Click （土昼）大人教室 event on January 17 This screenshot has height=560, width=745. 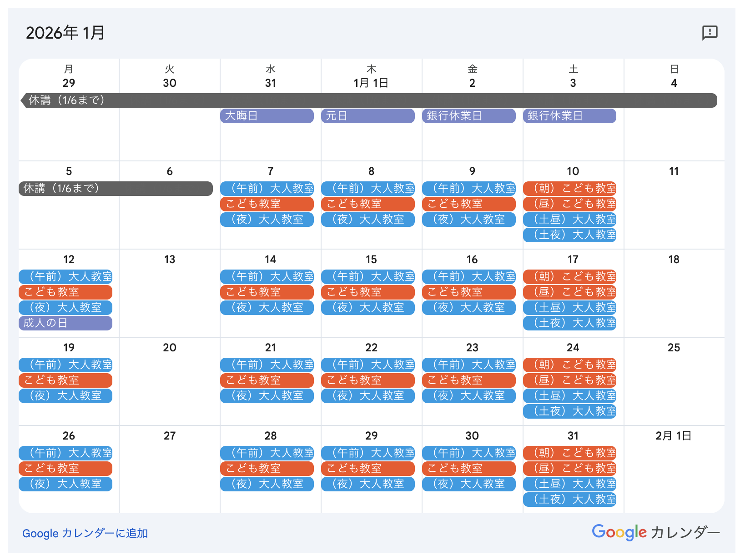point(569,308)
